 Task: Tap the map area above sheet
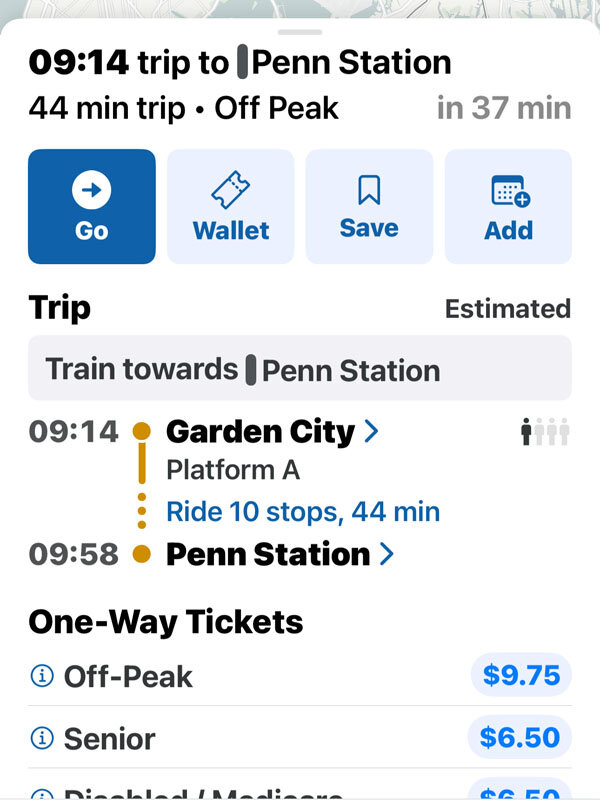point(300,9)
